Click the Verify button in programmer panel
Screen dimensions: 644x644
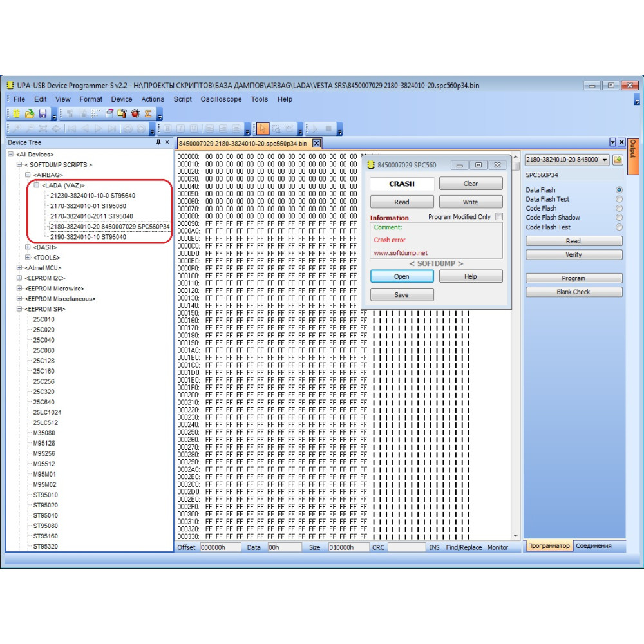(x=574, y=254)
